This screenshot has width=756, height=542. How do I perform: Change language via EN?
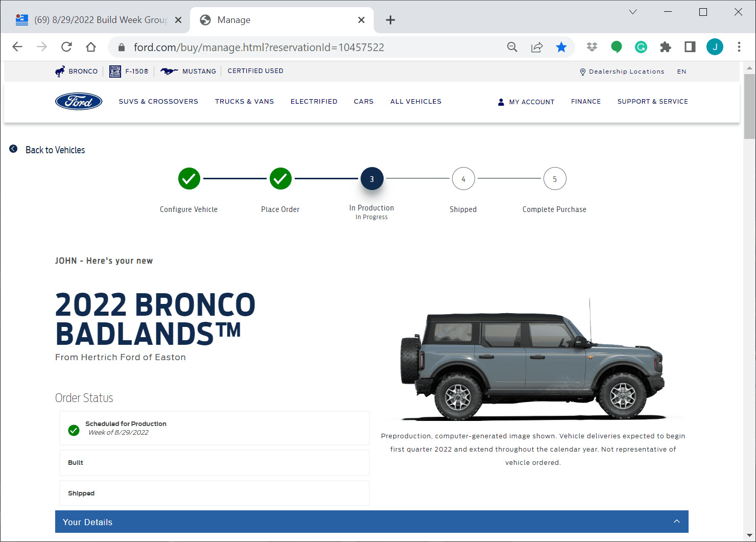[681, 72]
